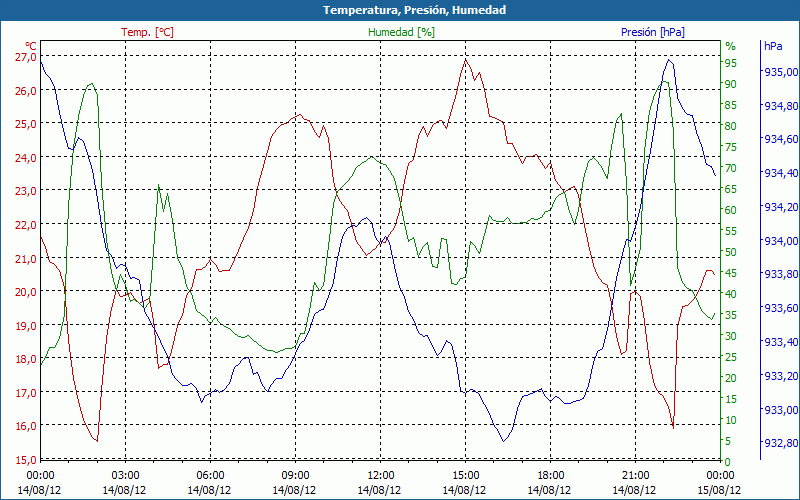Click the '935,00' pressure axis value

[780, 72]
